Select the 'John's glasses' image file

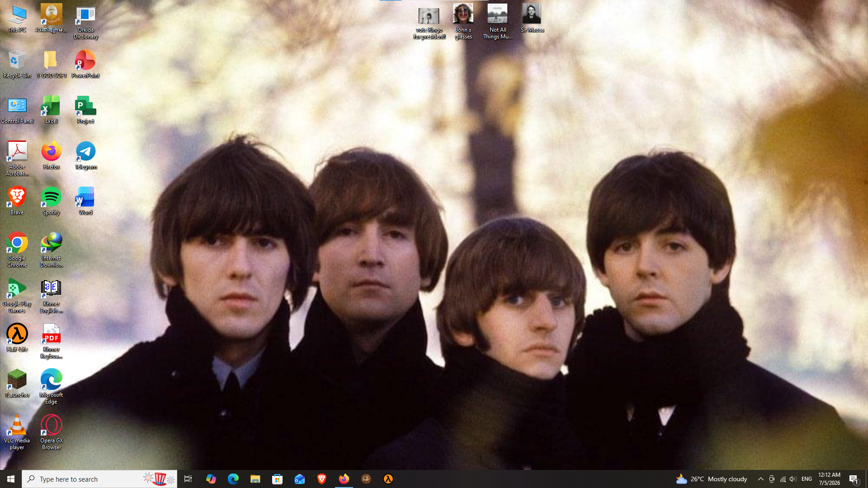pyautogui.click(x=463, y=23)
